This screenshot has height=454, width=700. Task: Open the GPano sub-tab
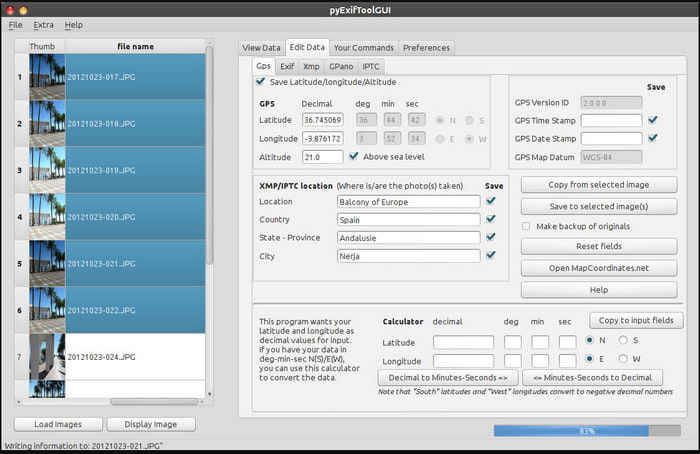tap(341, 66)
